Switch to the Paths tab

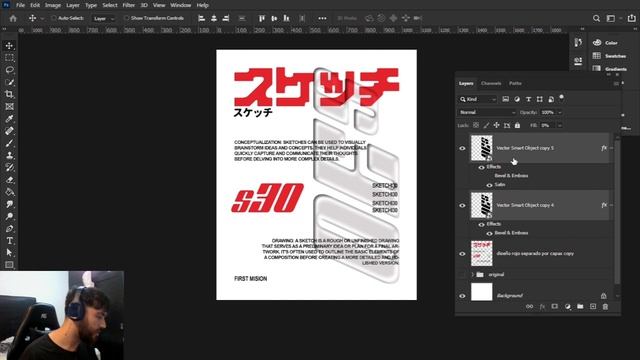515,83
